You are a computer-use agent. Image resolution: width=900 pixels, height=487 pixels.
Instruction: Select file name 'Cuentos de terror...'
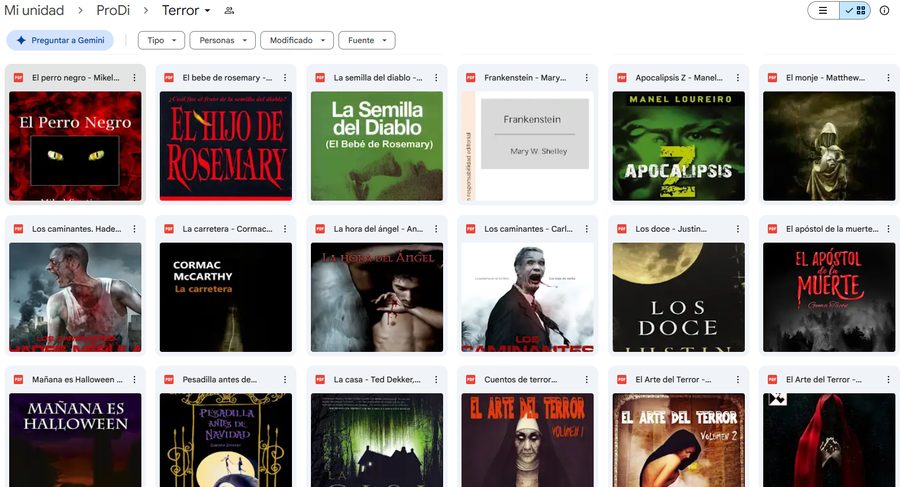pyautogui.click(x=521, y=380)
